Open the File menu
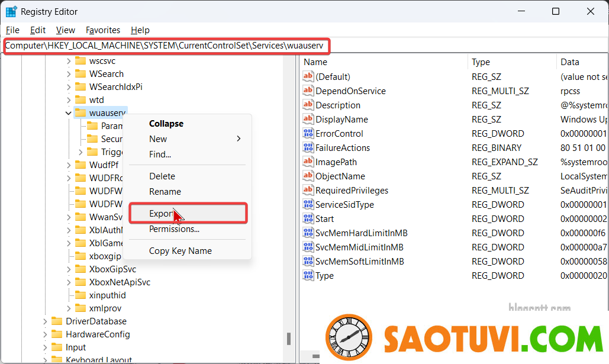This screenshot has height=364, width=609. [x=12, y=30]
